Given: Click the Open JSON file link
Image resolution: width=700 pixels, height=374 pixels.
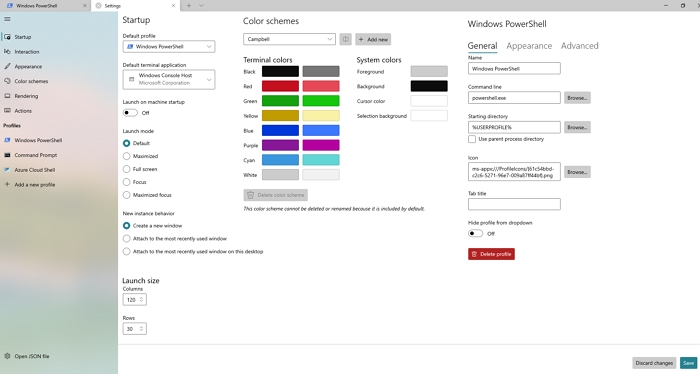Looking at the screenshot, I should (32, 356).
